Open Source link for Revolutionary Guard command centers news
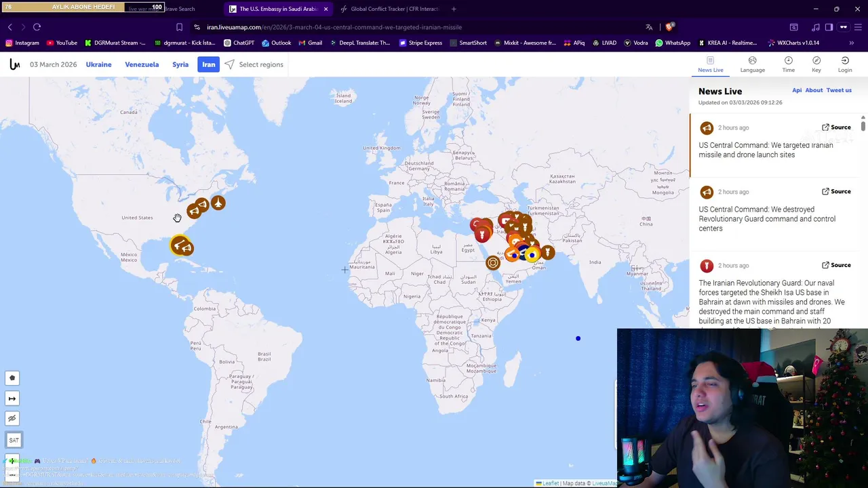This screenshot has width=868, height=488. click(836, 192)
